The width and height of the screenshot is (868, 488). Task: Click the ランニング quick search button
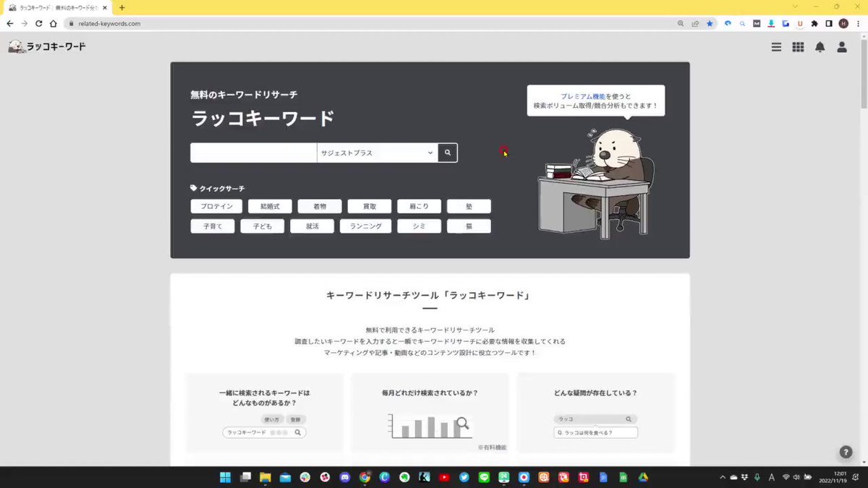(365, 226)
